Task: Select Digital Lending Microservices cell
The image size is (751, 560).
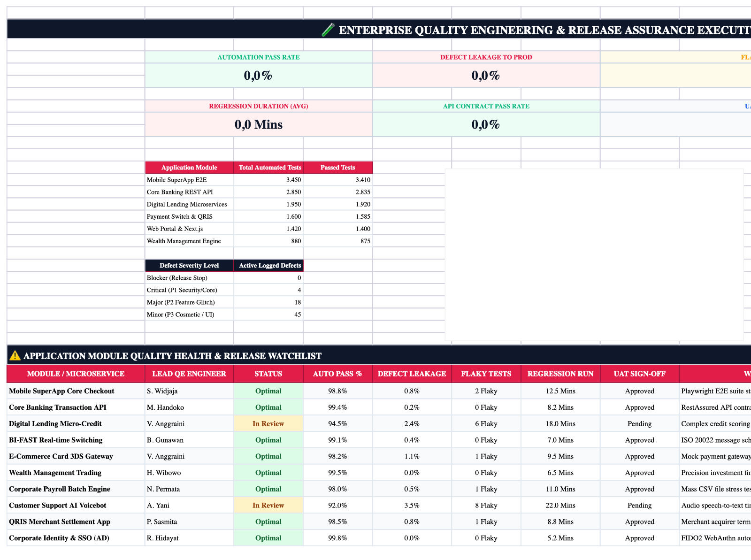Action: tap(189, 204)
